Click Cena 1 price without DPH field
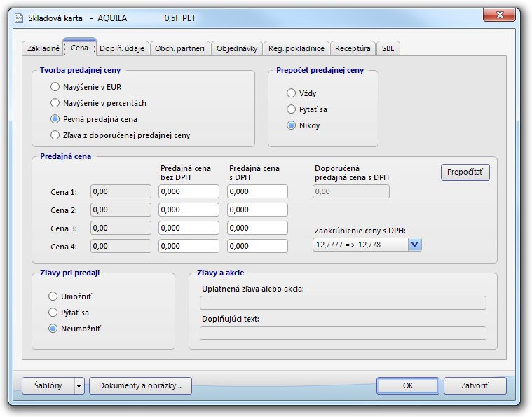 coord(189,191)
